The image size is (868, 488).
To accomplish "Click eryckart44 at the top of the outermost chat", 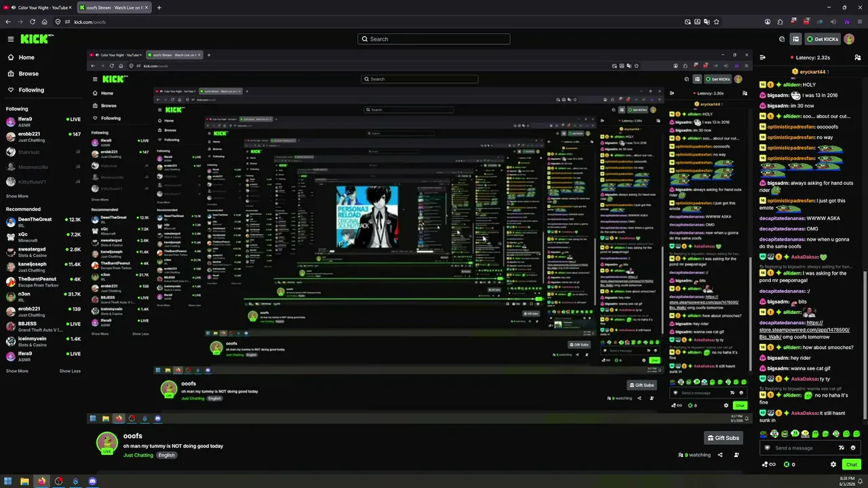I will point(811,72).
